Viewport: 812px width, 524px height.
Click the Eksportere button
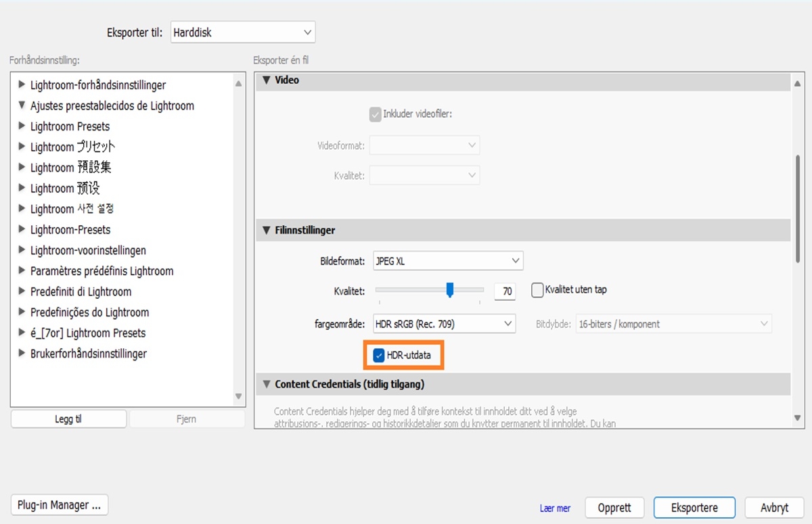tap(694, 508)
